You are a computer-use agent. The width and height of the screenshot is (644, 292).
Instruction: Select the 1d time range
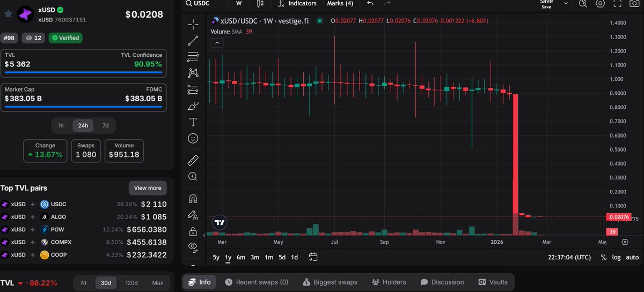coord(295,257)
